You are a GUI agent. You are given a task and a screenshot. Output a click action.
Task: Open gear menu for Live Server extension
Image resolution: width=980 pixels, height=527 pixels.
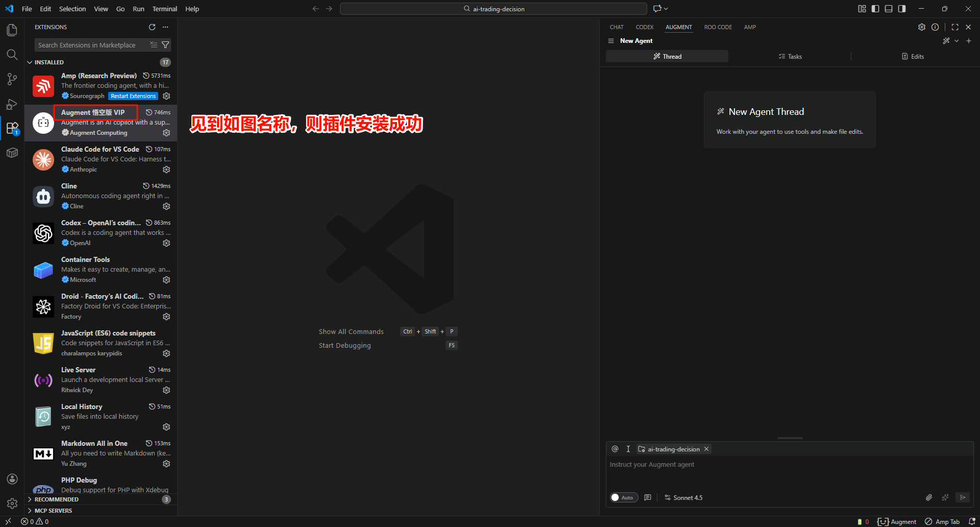(166, 390)
